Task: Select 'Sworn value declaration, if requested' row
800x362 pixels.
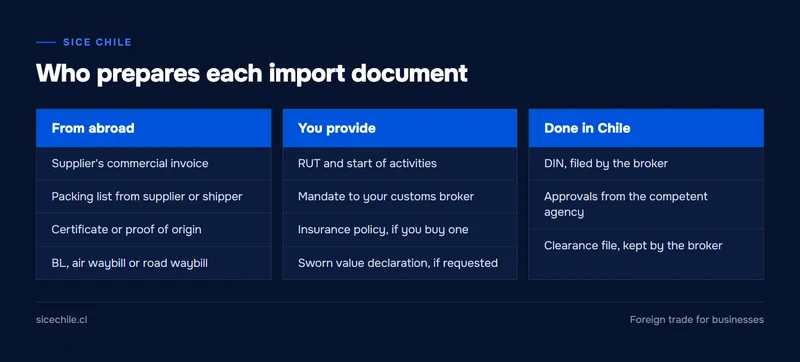Action: 399,263
